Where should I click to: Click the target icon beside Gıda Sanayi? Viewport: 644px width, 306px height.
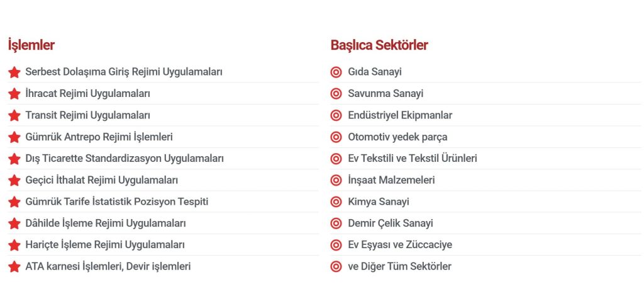(x=336, y=72)
